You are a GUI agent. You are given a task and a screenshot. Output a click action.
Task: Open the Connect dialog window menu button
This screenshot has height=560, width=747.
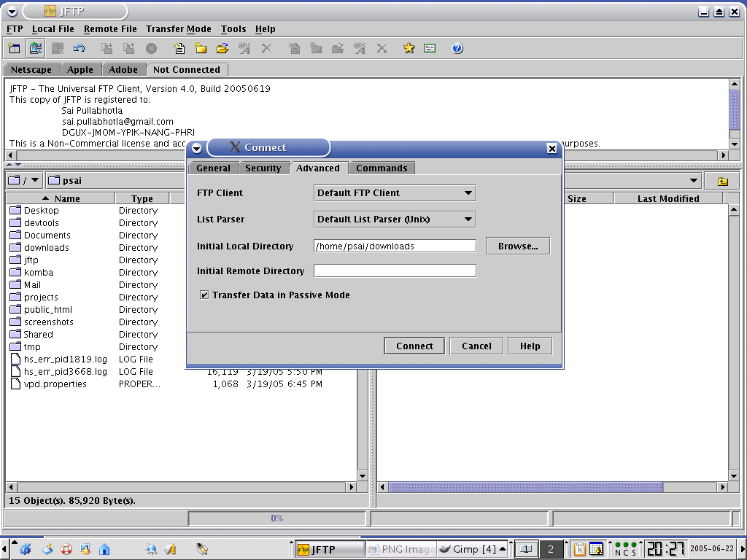(x=196, y=148)
